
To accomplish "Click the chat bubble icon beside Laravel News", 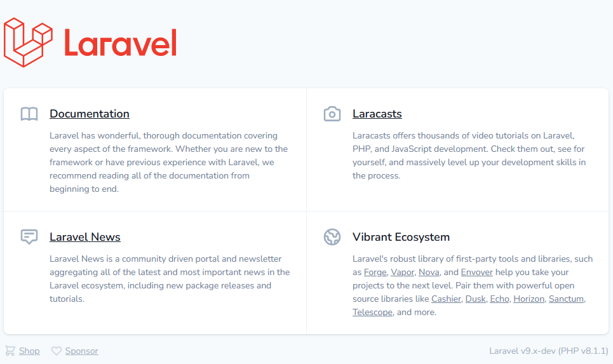I will pos(29,237).
